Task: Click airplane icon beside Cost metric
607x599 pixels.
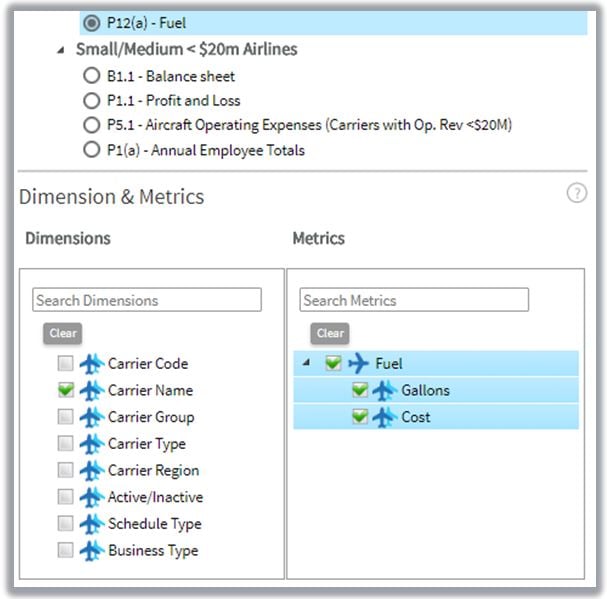Action: (x=384, y=417)
